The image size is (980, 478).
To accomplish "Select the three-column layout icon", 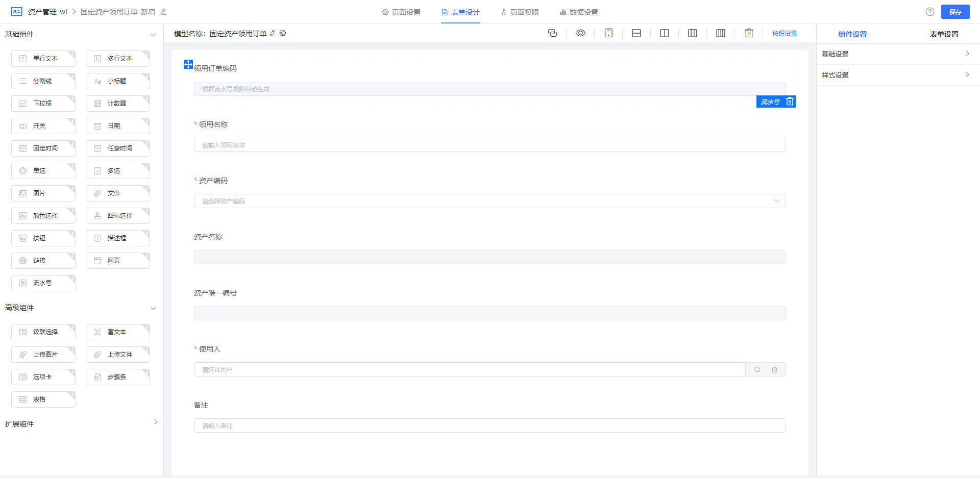I will click(693, 33).
